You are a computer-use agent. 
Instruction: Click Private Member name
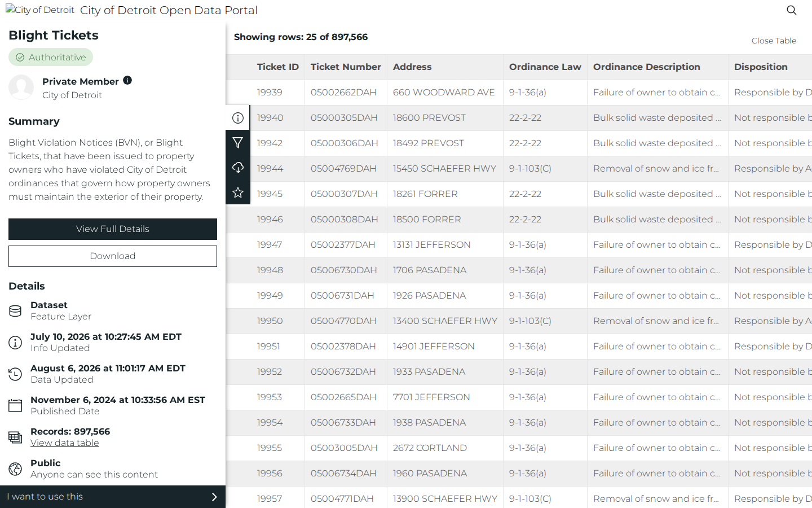click(x=81, y=81)
